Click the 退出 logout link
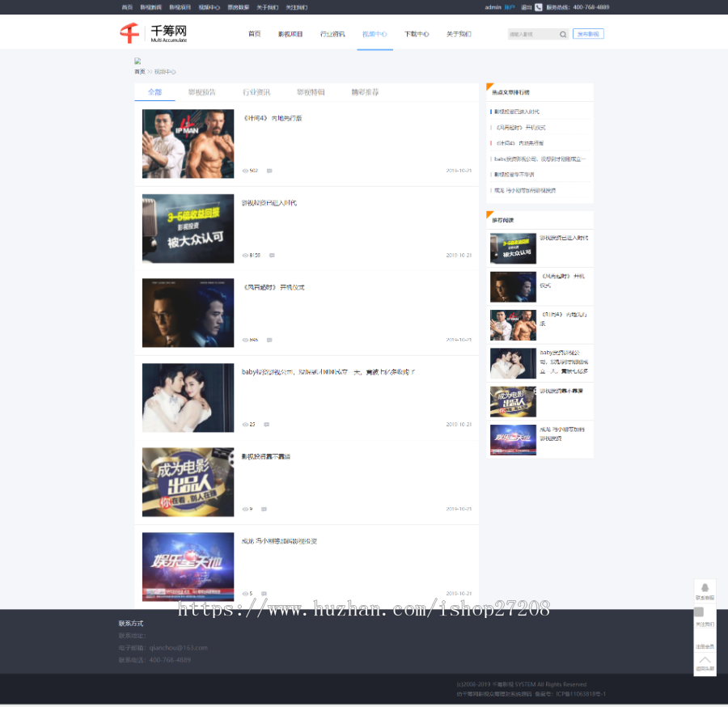 pos(525,7)
